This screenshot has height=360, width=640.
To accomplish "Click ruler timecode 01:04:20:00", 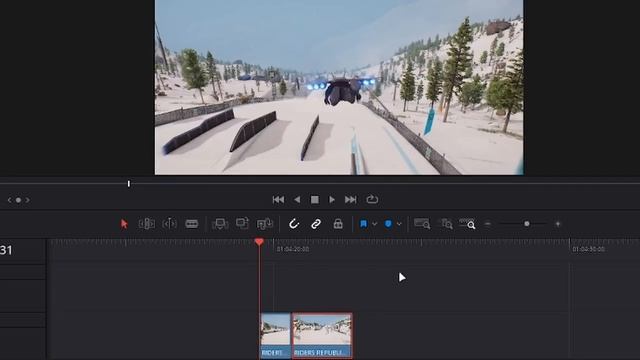I will tap(293, 249).
